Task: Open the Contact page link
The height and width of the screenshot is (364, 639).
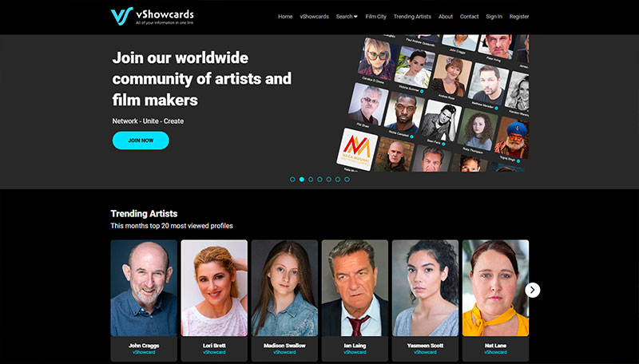Action: pos(470,17)
